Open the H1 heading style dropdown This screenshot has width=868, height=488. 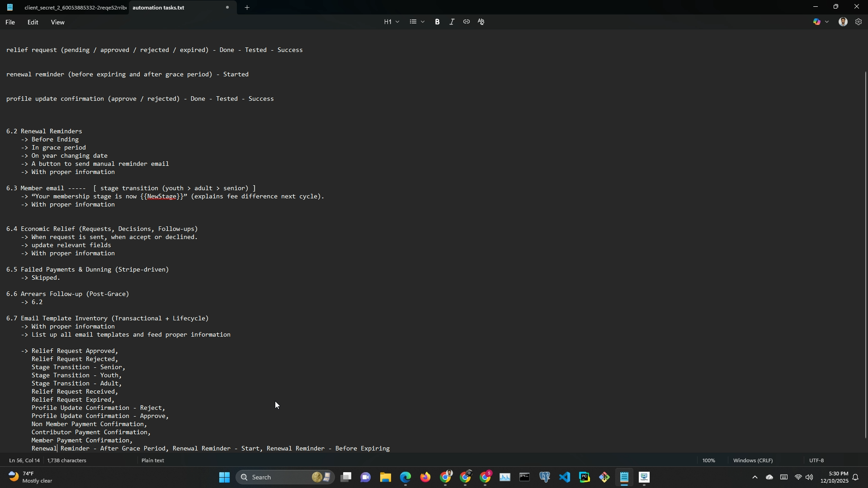point(392,22)
